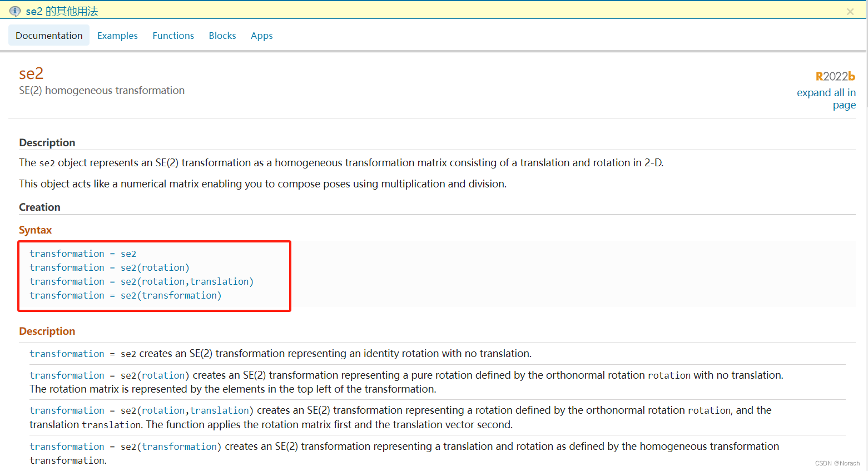Click transformation link in identity rotation description
868x471 pixels.
click(x=67, y=354)
